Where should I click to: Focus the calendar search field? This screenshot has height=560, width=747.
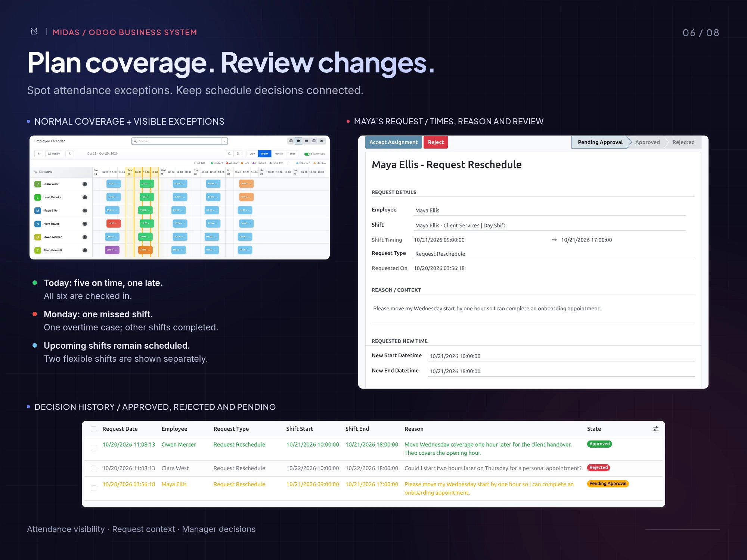pyautogui.click(x=177, y=141)
